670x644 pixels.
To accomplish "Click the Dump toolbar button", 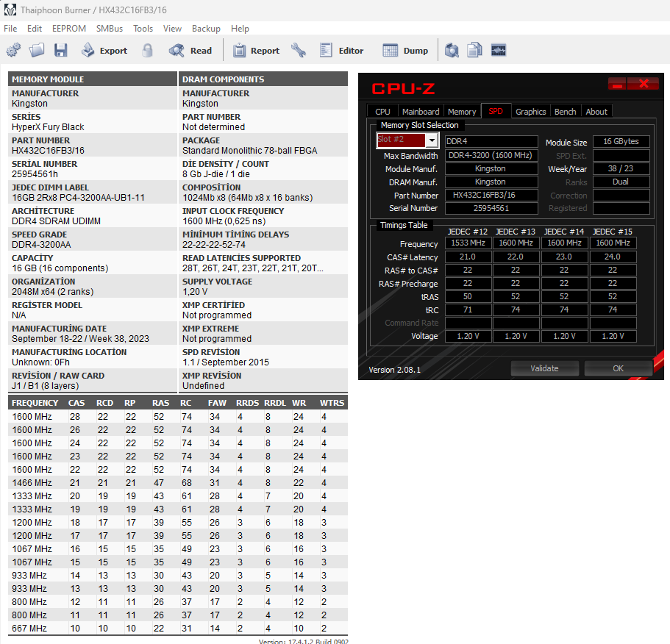I will coord(405,51).
